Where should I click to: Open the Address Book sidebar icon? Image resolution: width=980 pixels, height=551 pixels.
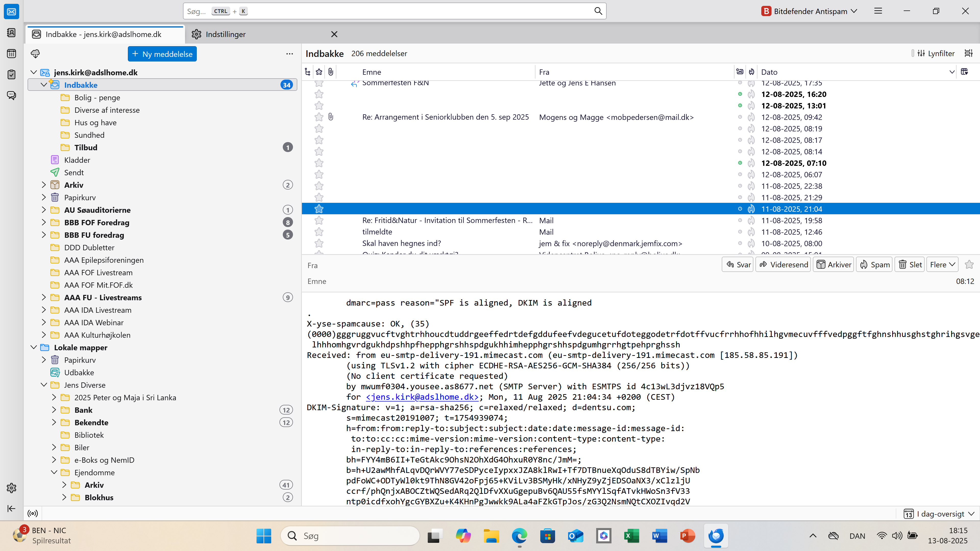point(11,33)
